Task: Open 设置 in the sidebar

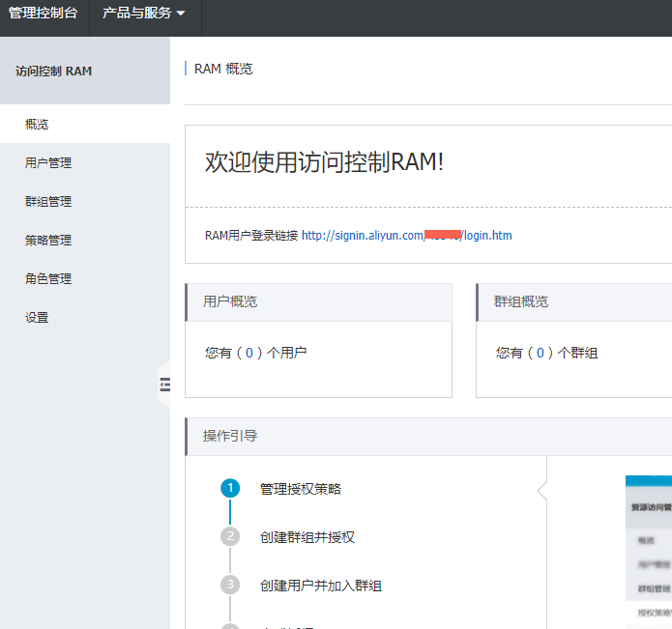Action: click(x=85, y=318)
